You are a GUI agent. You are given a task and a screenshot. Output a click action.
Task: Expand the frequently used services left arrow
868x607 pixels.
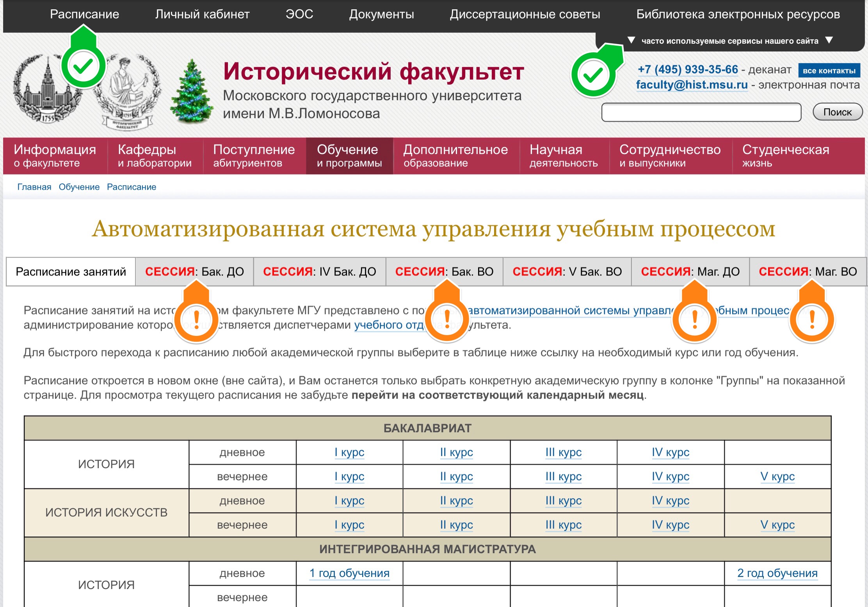(x=631, y=40)
